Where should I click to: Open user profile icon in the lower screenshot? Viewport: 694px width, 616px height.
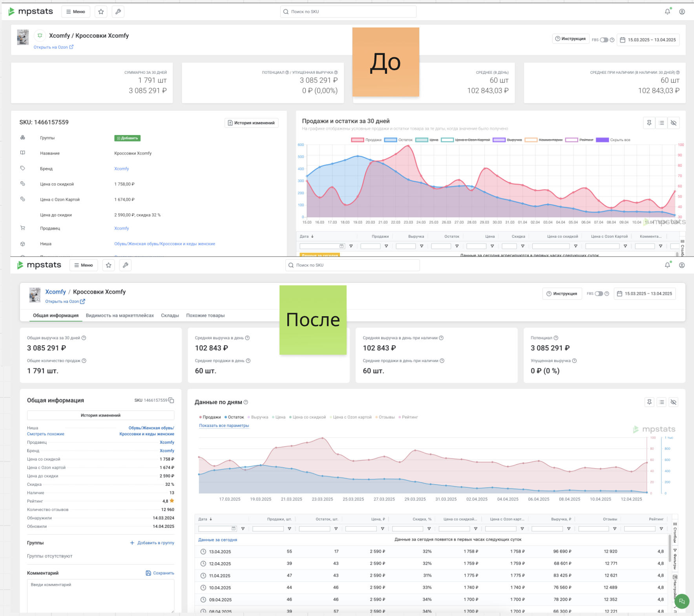682,265
